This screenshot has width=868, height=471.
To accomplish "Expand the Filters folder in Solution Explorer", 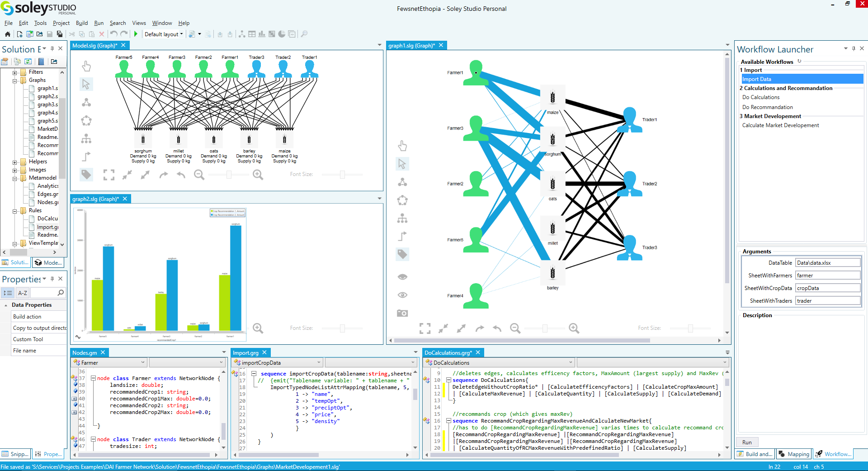I will point(15,72).
